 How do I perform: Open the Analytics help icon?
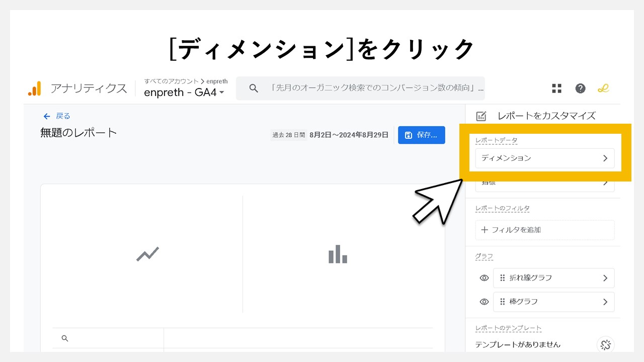(581, 88)
